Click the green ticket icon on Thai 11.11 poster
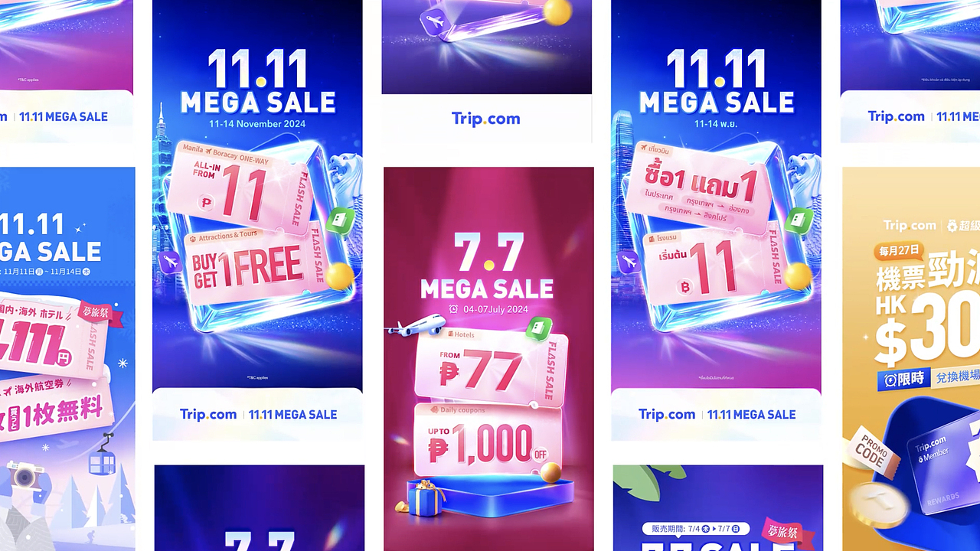Viewport: 980px width, 551px height. coord(796,222)
